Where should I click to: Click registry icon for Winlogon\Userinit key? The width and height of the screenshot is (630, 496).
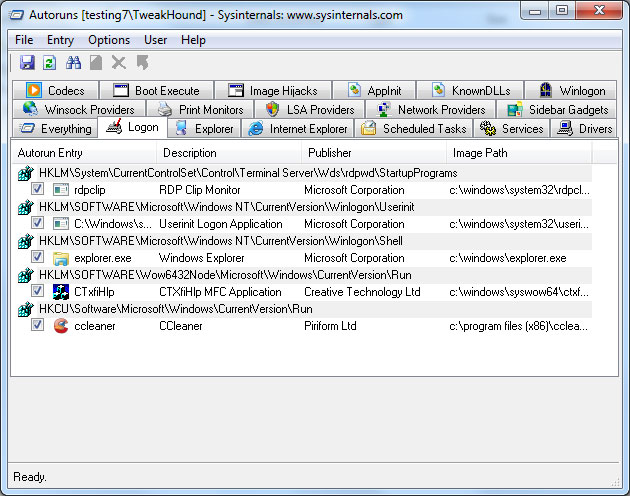point(25,207)
